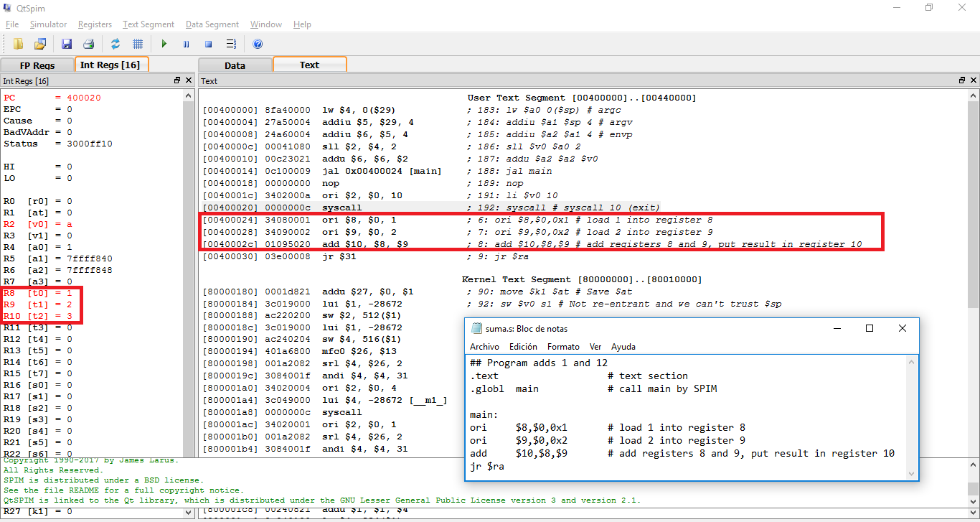Maximize the suma.s Bloc de notas window
The width and height of the screenshot is (980, 522).
coord(870,328)
